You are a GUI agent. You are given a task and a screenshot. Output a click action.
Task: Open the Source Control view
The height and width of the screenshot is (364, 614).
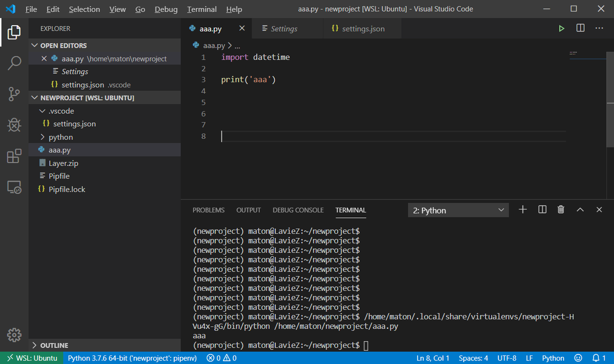coord(14,94)
